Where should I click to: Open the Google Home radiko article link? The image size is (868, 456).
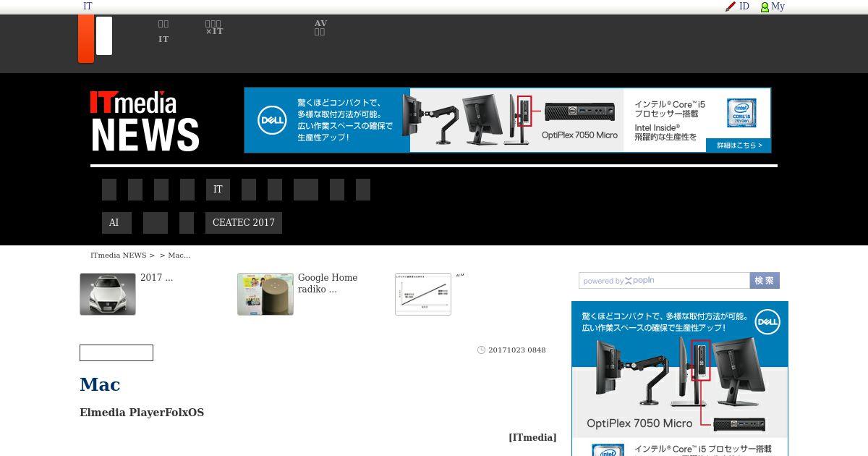328,284
